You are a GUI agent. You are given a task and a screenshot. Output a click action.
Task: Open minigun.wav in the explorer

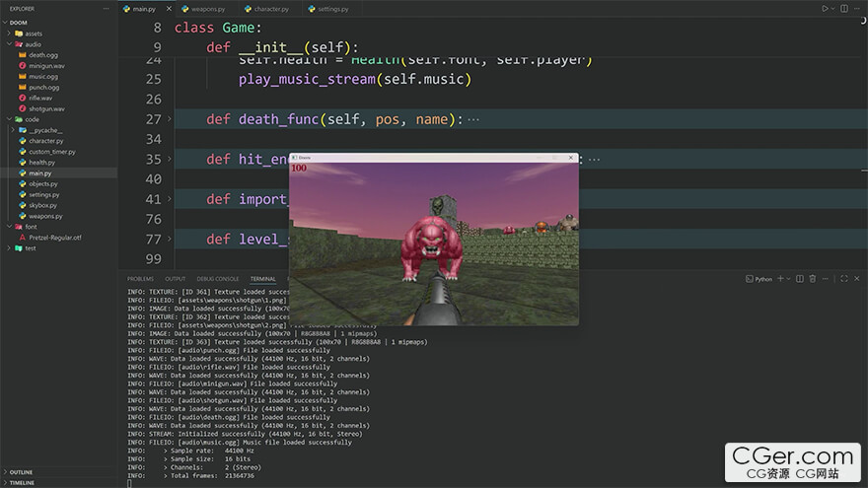[46, 66]
